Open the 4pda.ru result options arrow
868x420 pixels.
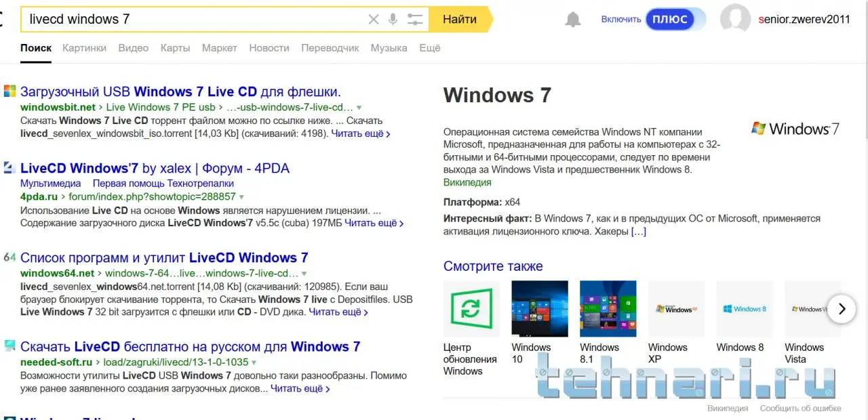pos(242,197)
